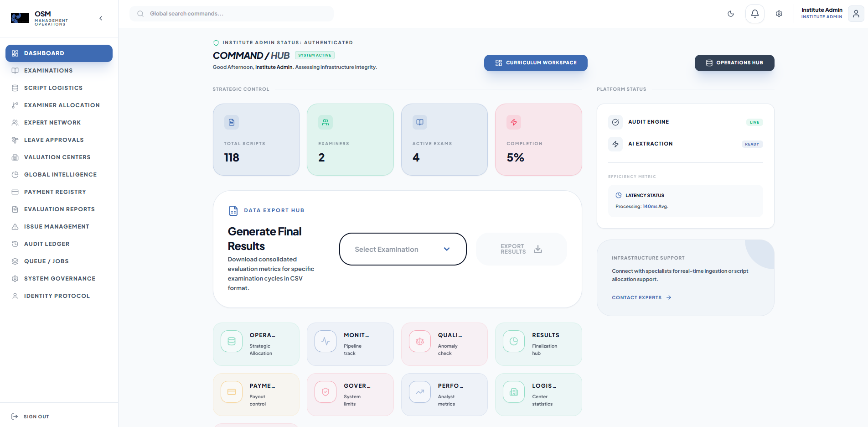Click the System Active badge
868x427 pixels.
pyautogui.click(x=315, y=55)
